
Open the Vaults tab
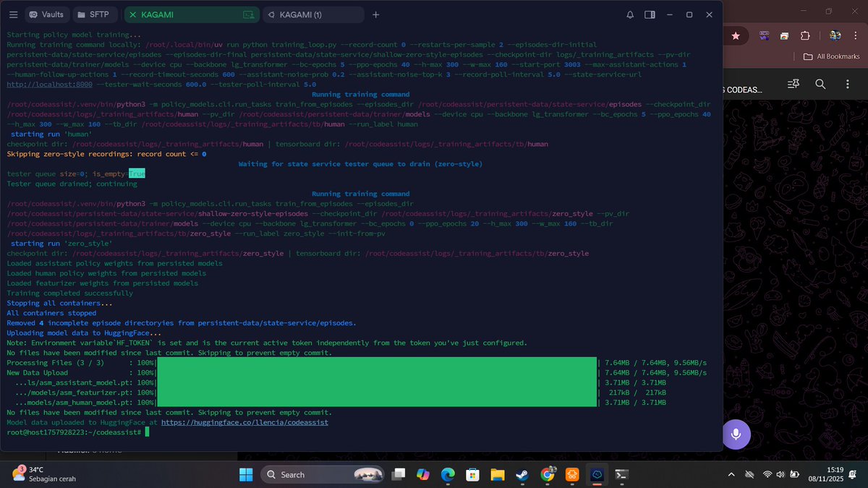[x=46, y=14]
